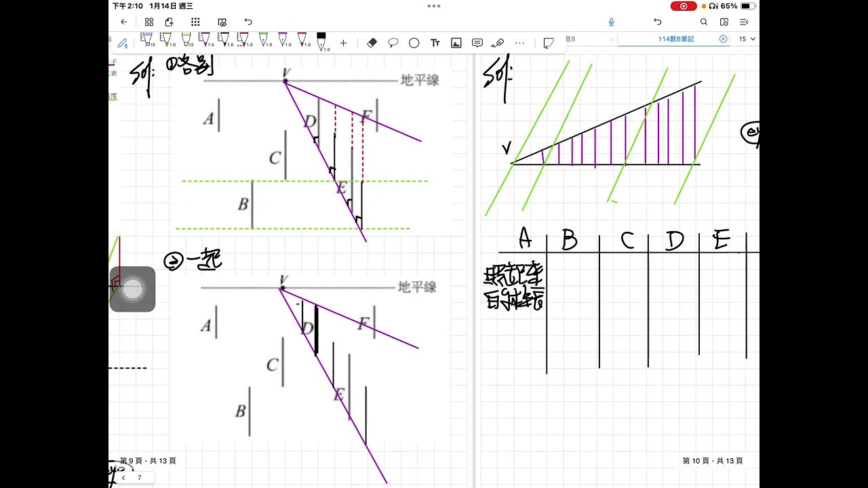Undo using the left toolbar arrow
The image size is (868, 488).
tap(248, 22)
